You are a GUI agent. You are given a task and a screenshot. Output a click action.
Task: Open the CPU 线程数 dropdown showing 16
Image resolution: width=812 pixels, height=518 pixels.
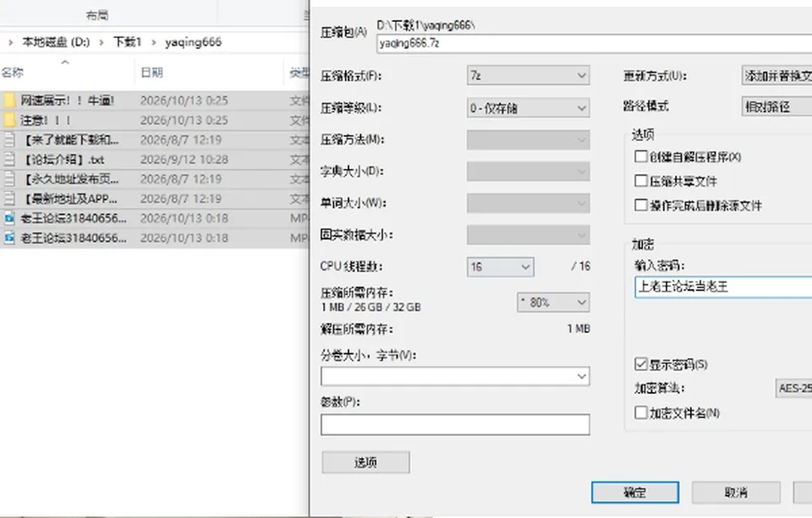[x=500, y=267]
